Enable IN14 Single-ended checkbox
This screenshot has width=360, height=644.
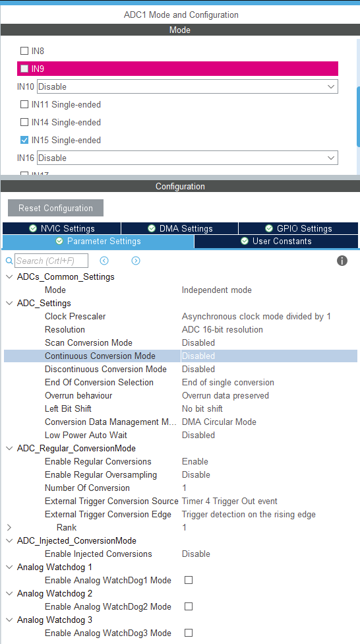pyautogui.click(x=24, y=122)
